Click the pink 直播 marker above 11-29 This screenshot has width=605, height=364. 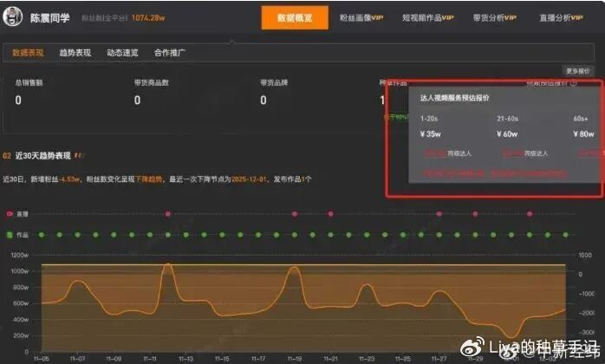[x=475, y=214]
